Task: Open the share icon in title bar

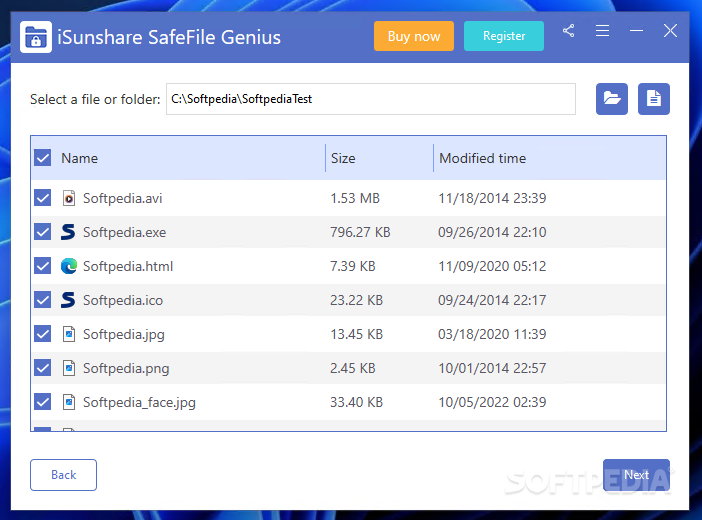Action: pyautogui.click(x=569, y=31)
